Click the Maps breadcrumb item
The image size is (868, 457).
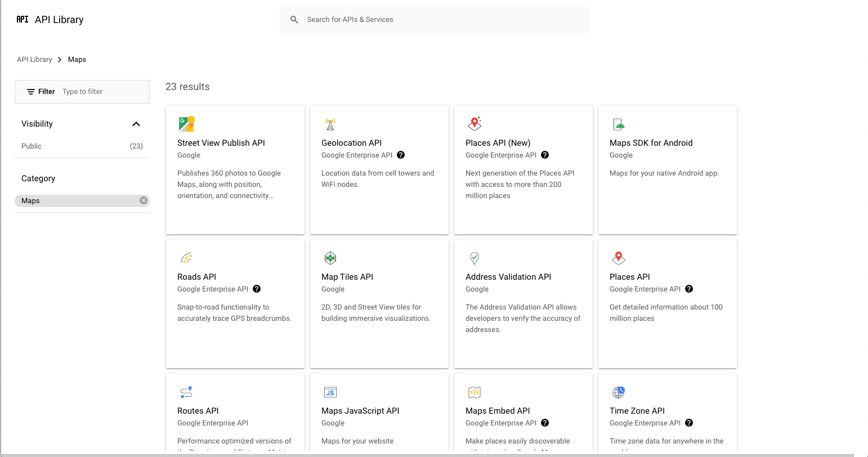pyautogui.click(x=77, y=59)
